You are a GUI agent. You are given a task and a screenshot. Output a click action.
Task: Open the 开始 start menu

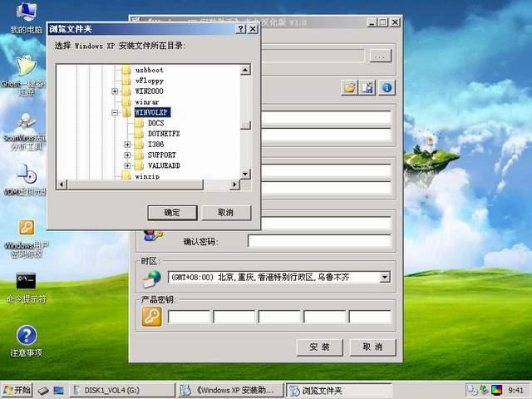pyautogui.click(x=17, y=390)
